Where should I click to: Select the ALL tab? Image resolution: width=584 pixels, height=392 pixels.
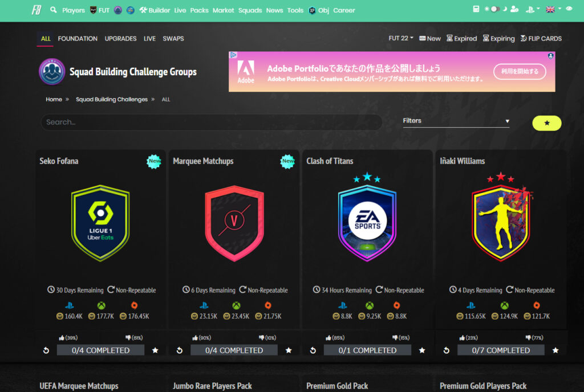coord(46,39)
